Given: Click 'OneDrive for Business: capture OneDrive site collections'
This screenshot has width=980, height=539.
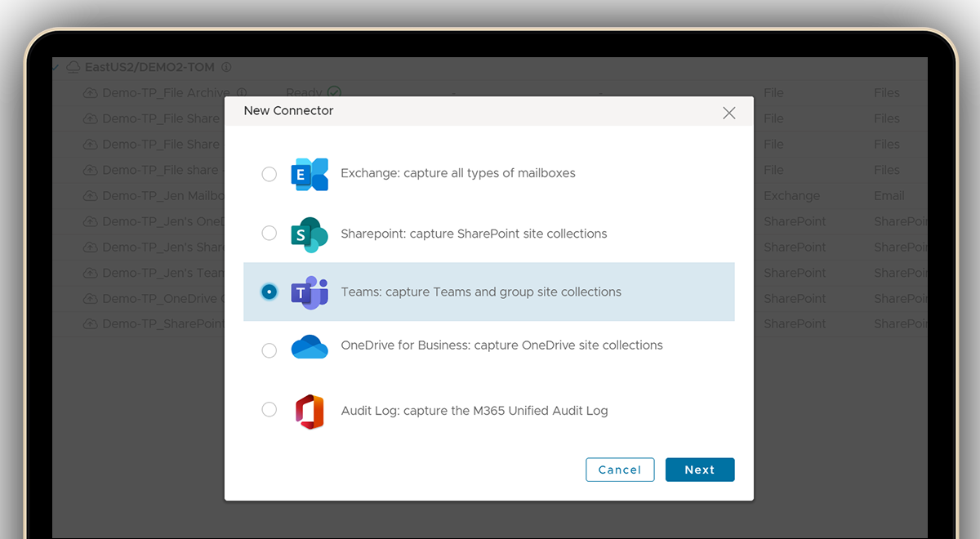Looking at the screenshot, I should pos(501,345).
